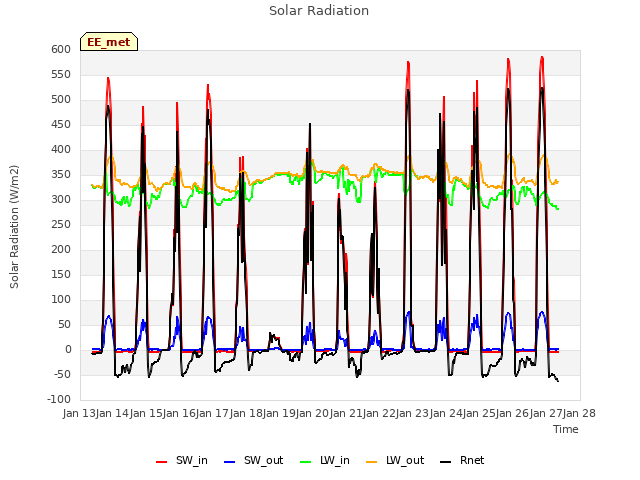This screenshot has width=640, height=480.
Task: Click the 200 y-axis tick label
Action: pyautogui.click(x=61, y=249)
